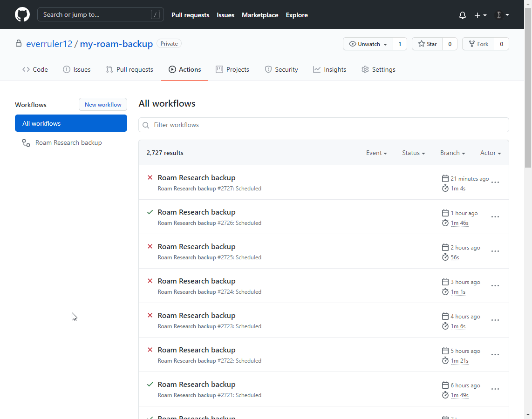The height and width of the screenshot is (419, 532).
Task: Click failed status icon of run #2727
Action: tap(150, 177)
